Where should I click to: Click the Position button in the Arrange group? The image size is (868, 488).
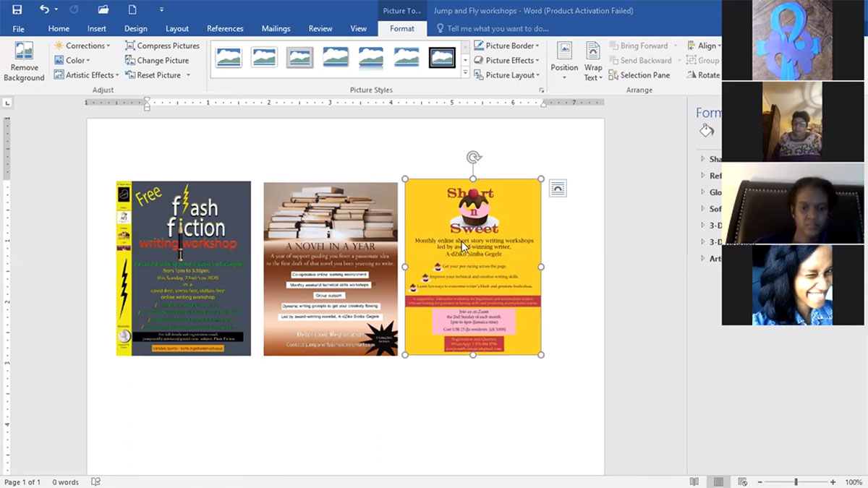point(564,61)
